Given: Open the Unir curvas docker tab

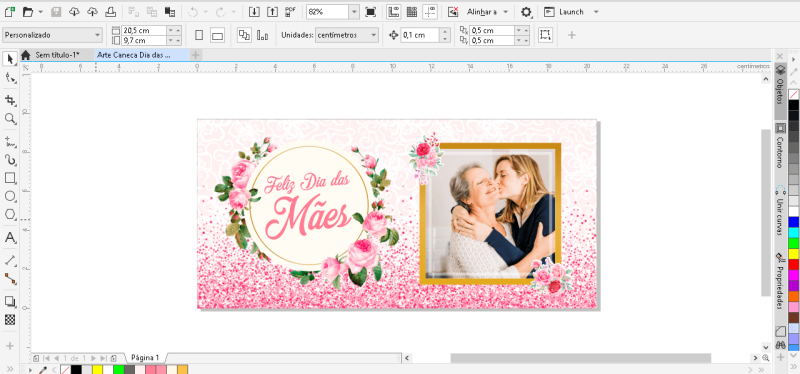Looking at the screenshot, I should coord(780,210).
